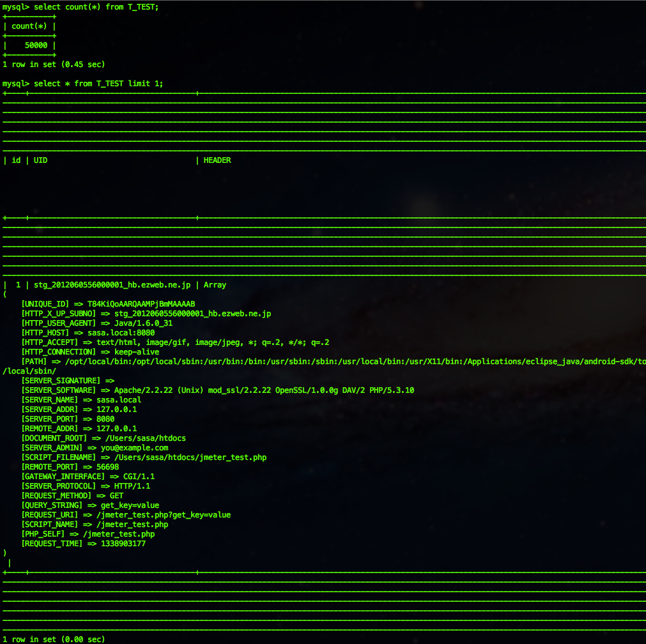646x644 pixels.
Task: Click the REQUEST_TIME value 1338903177
Action: pos(123,544)
